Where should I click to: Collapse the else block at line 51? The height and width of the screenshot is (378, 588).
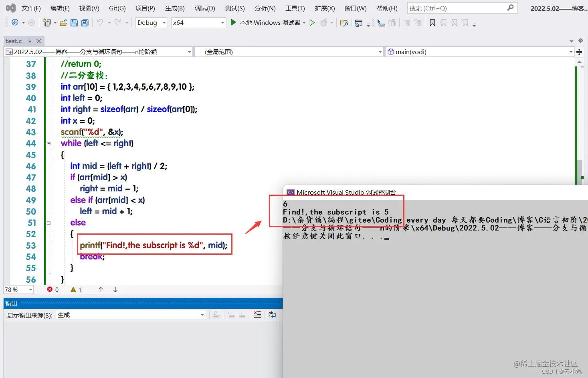[49, 223]
